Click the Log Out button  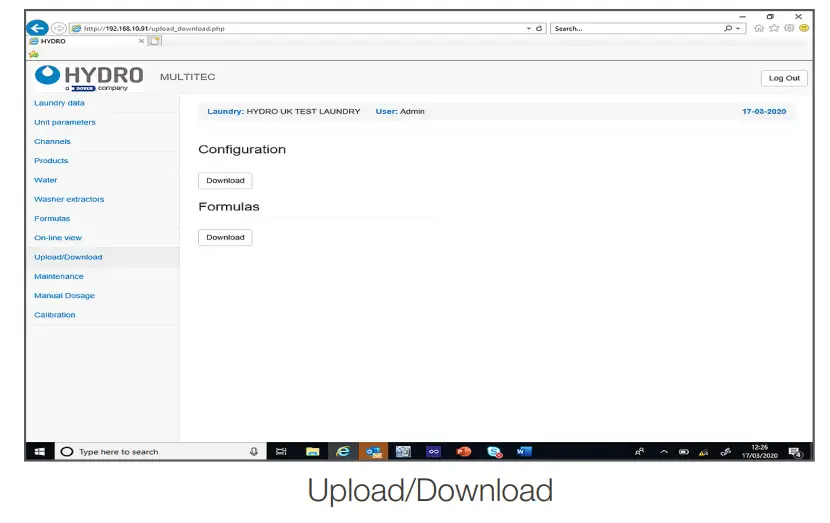[784, 78]
